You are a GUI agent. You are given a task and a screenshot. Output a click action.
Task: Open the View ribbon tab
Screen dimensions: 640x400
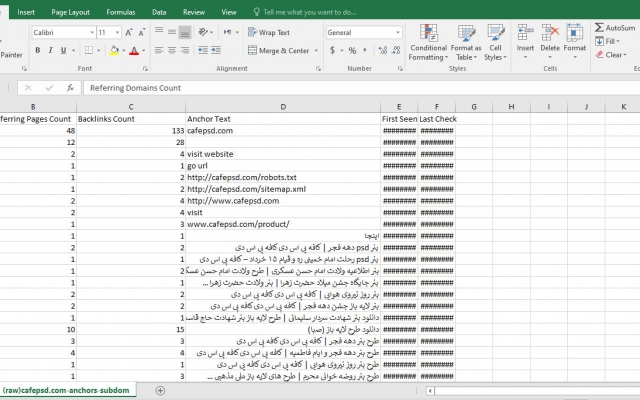coord(229,12)
